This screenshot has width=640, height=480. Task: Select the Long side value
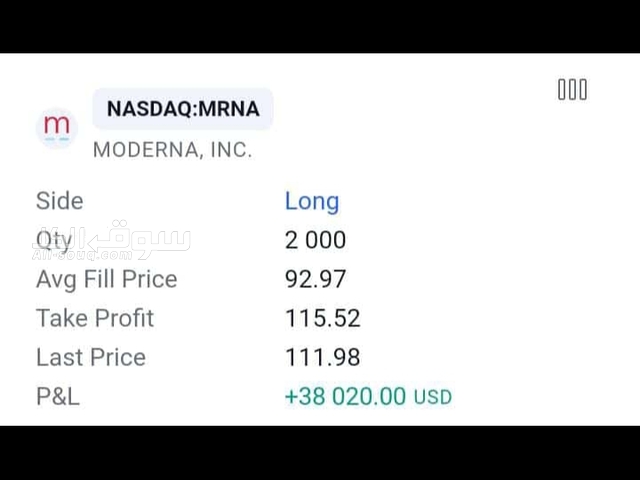tap(312, 201)
